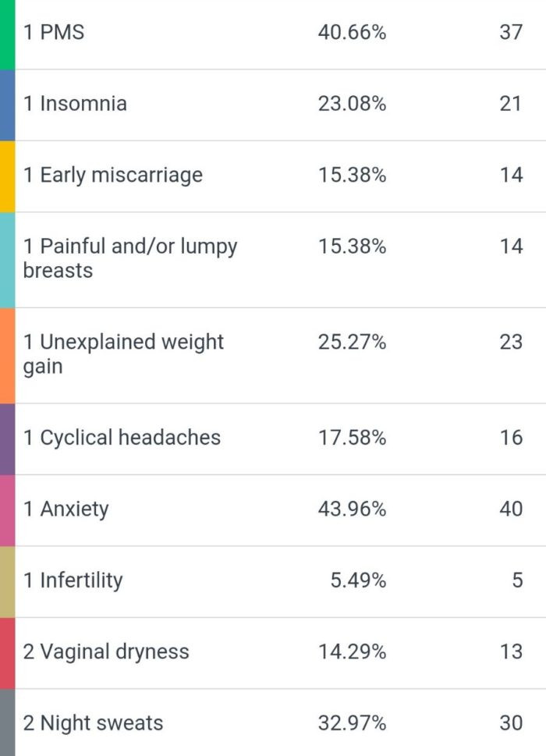546x756 pixels.
Task: Click the yellow Early miscarriage color swatch
Action: click(x=7, y=176)
